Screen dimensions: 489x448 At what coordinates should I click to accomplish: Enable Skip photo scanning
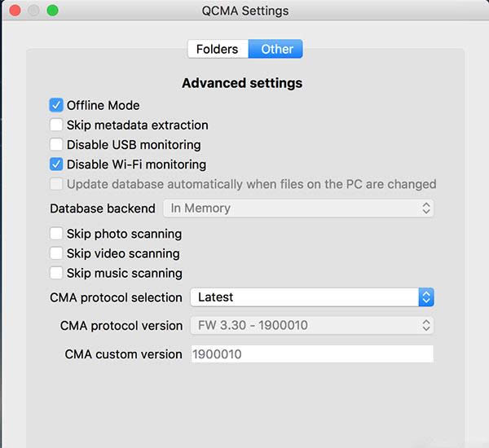[56, 234]
